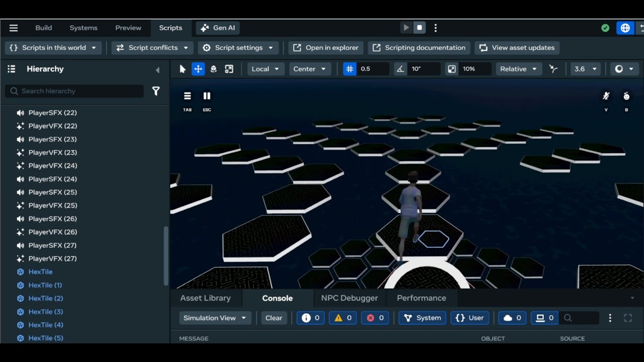Screen dimensions: 644x362
Task: Click the blue globe publish icon
Action: click(625, 28)
